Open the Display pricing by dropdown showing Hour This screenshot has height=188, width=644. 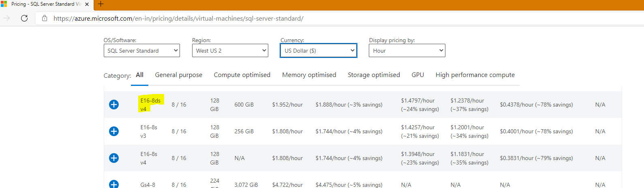(407, 51)
